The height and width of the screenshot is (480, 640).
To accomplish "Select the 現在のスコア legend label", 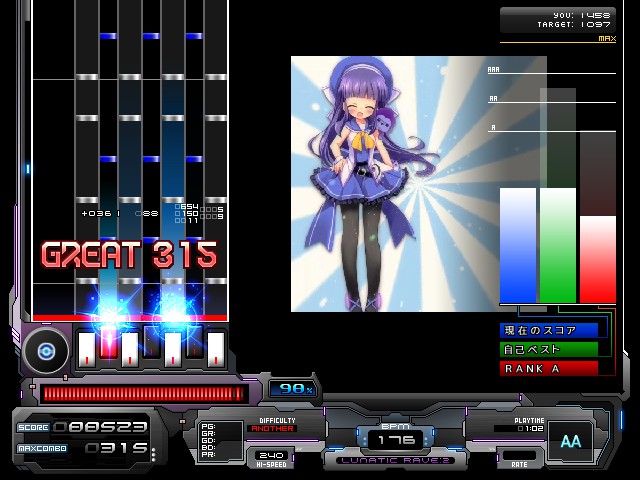I will [x=549, y=330].
